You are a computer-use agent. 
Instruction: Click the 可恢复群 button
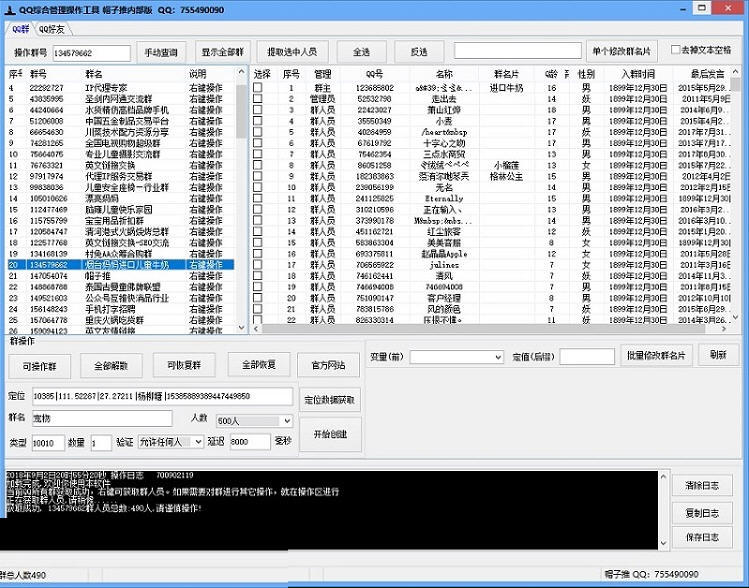(x=184, y=365)
